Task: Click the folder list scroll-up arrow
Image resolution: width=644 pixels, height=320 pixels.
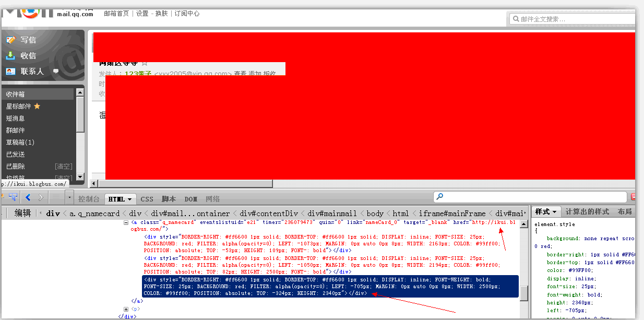Action: (80, 92)
